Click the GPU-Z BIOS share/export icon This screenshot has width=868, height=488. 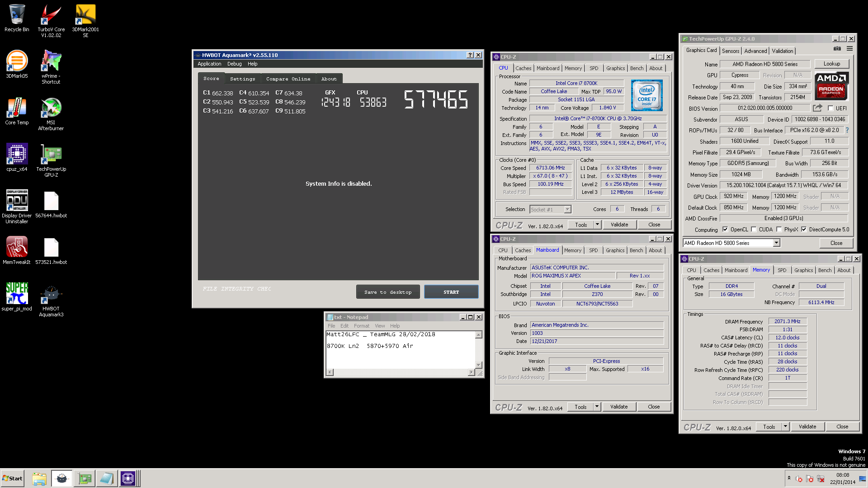817,108
